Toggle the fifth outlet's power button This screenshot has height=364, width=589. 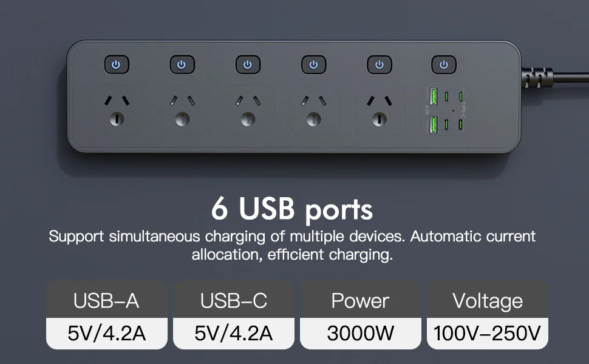pyautogui.click(x=380, y=64)
